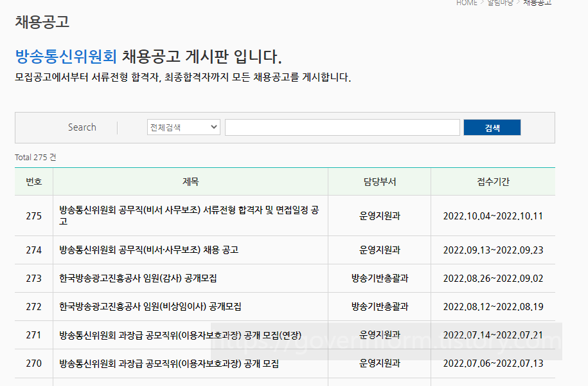Click the 담당부서 column header
This screenshot has width=588, height=386.
380,181
